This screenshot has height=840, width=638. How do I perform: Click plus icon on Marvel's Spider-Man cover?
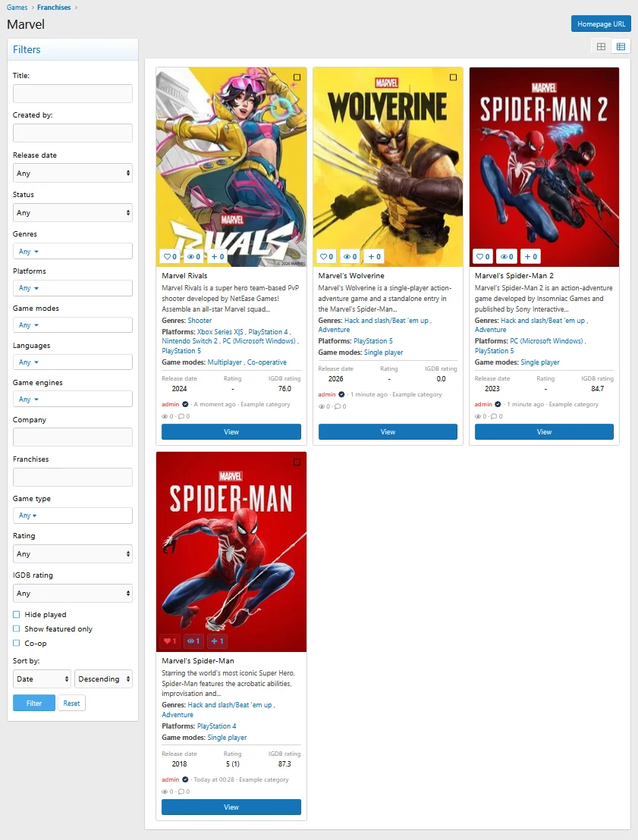tap(217, 641)
